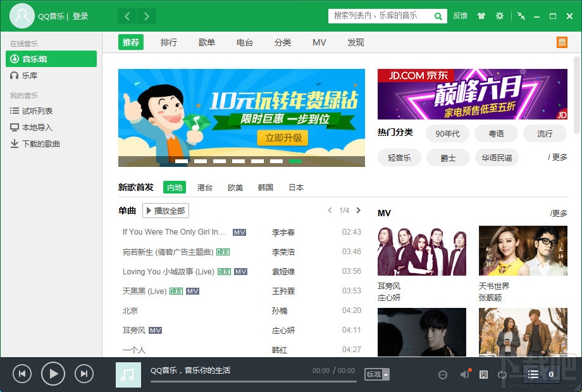Switch to the 排行 tab
Image resolution: width=582 pixels, height=392 pixels.
coord(169,42)
